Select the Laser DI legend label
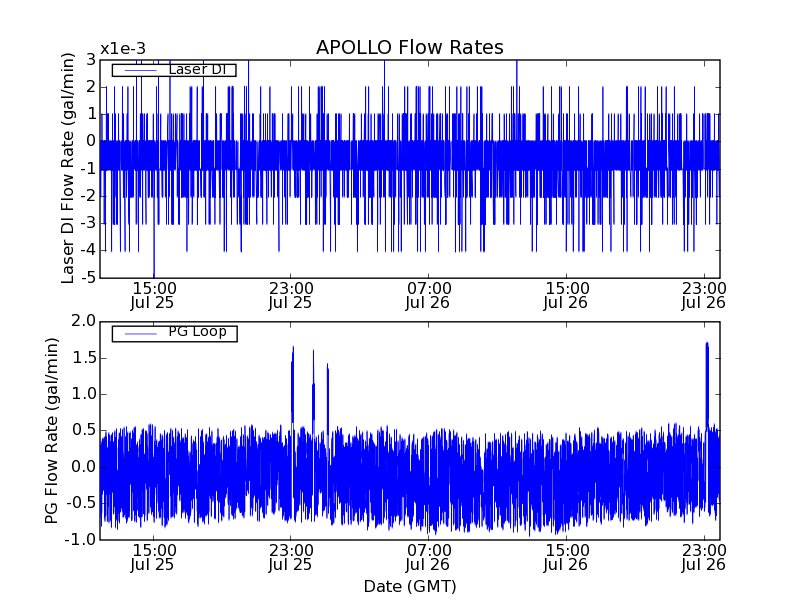The width and height of the screenshot is (800, 600). (197, 70)
